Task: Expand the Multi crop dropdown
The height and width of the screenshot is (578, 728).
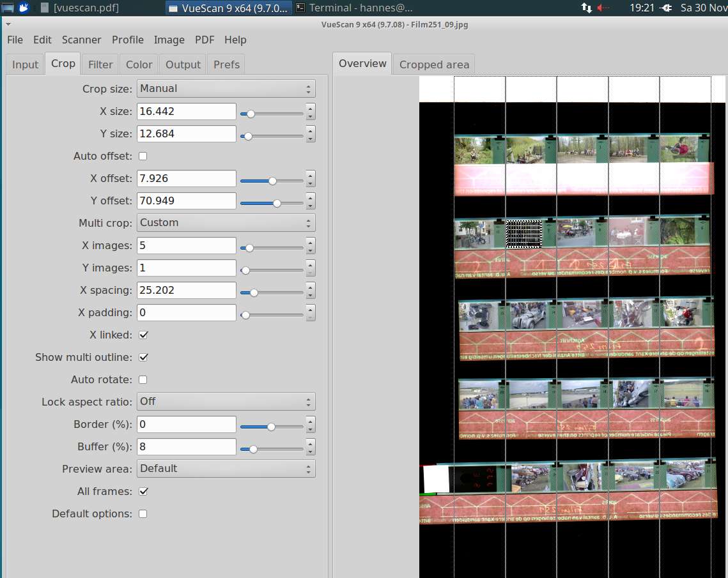Action: pos(226,223)
